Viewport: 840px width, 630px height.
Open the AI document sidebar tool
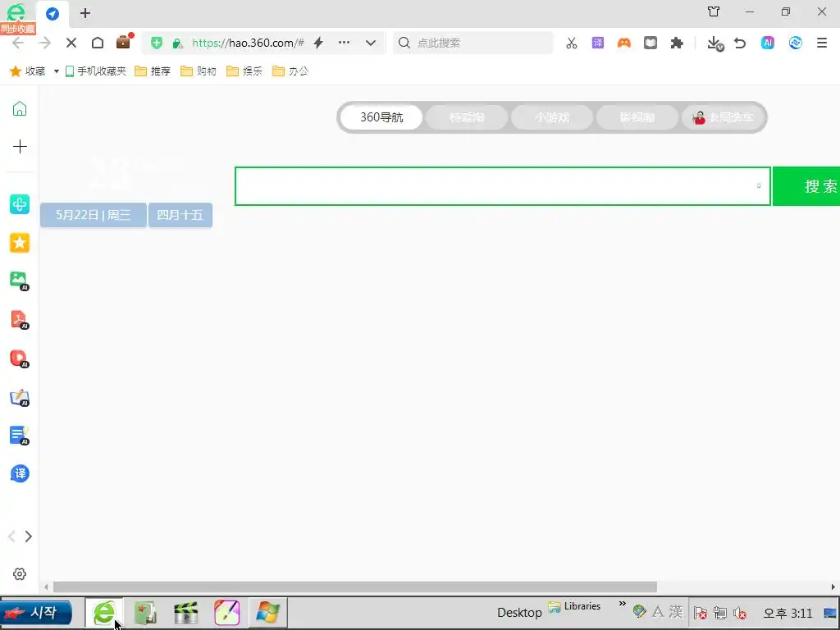[x=20, y=436]
